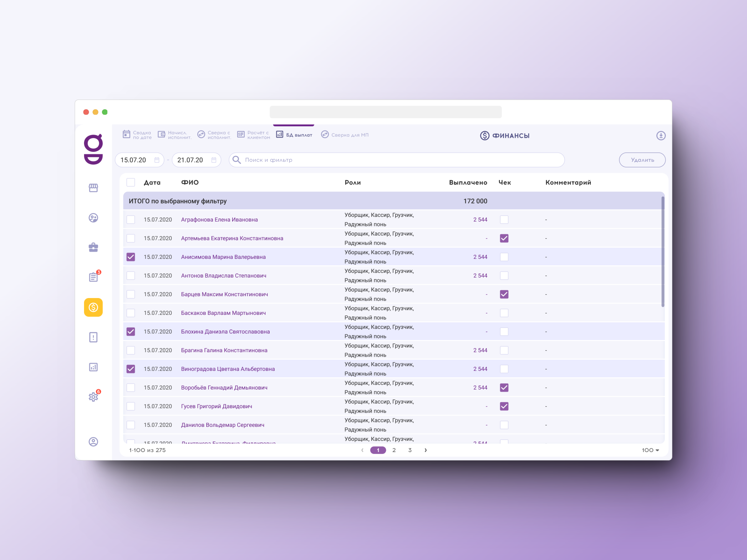
Task: Click the end date field 21.07.20
Action: [x=197, y=160]
